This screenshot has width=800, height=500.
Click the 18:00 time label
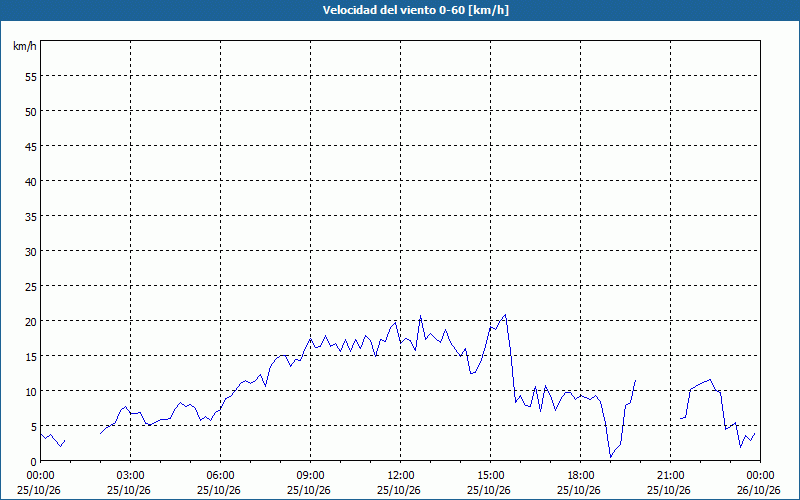click(581, 476)
